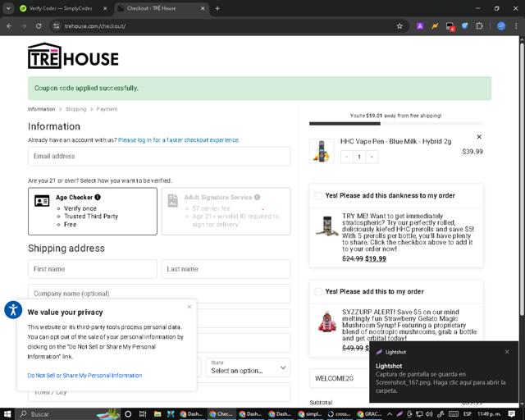
Task: Remove the HHC Vape Pen from cart
Action: click(x=479, y=137)
